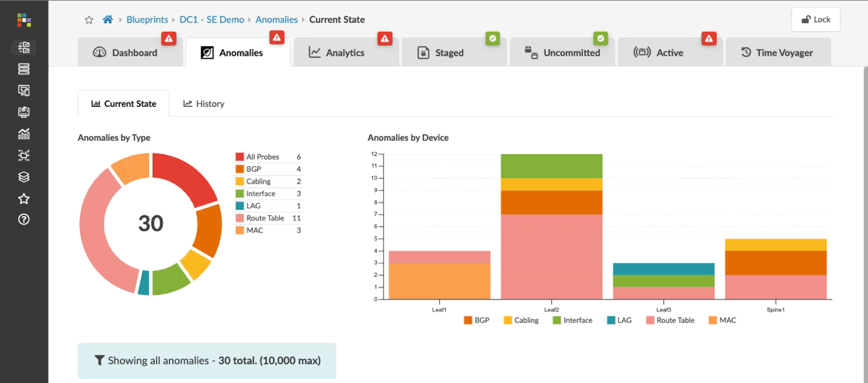Screen dimensions: 868x383
Task: Bookmark page with the breadcrumb star icon
Action: pyautogui.click(x=89, y=20)
